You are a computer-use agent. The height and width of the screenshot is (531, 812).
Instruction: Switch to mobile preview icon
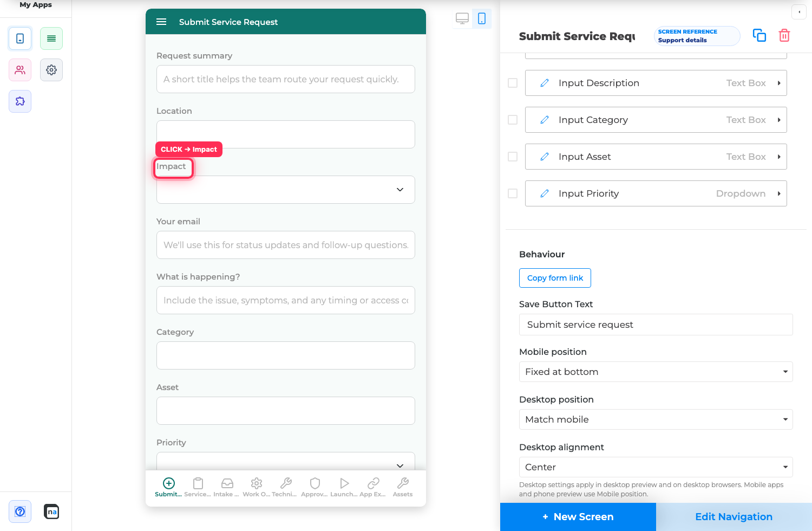(x=482, y=18)
